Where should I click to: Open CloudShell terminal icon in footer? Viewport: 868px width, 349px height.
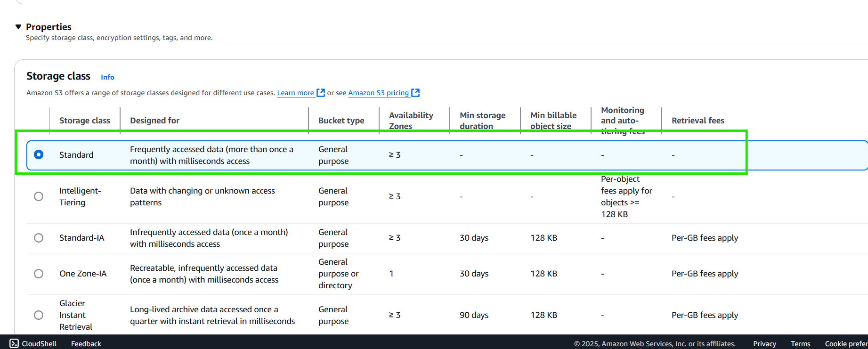(15, 343)
